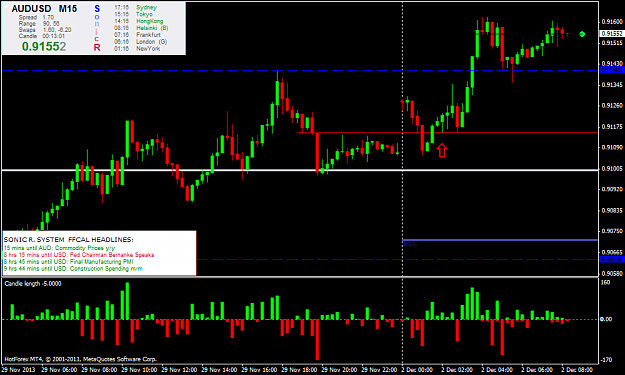Click the vertical SonicR logo letters
The width and height of the screenshot is (625, 375).
pos(97,28)
